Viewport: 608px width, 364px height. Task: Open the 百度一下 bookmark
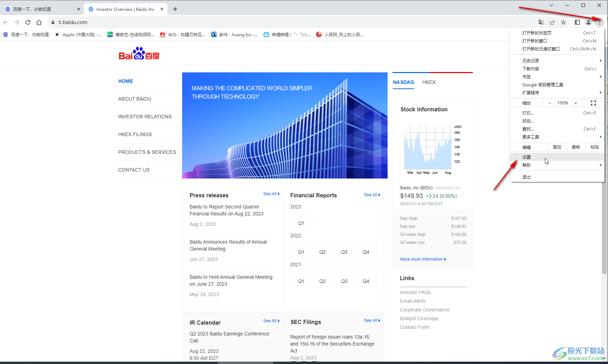[x=26, y=34]
